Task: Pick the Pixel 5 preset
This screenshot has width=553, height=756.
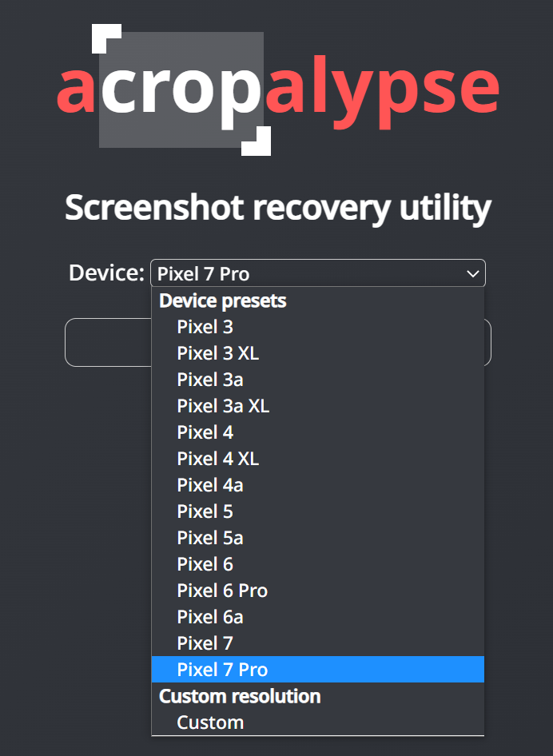Action: [x=205, y=511]
